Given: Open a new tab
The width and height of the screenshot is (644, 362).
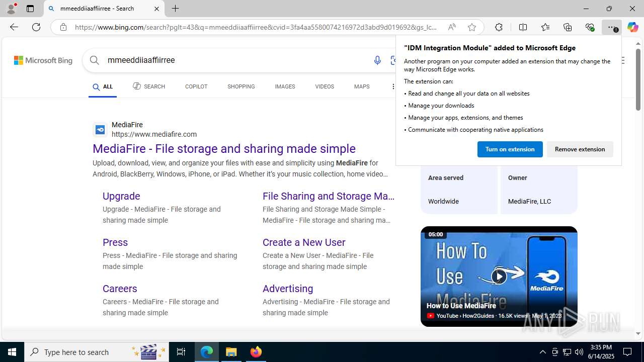Looking at the screenshot, I should click(175, 9).
